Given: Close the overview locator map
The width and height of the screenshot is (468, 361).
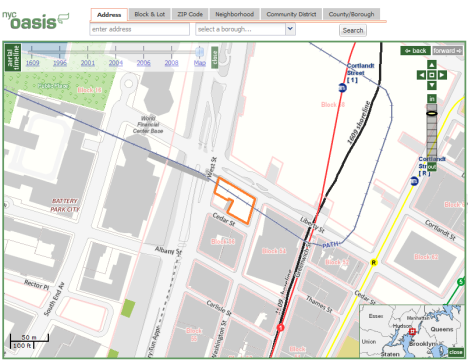Looking at the screenshot, I should pos(455,352).
